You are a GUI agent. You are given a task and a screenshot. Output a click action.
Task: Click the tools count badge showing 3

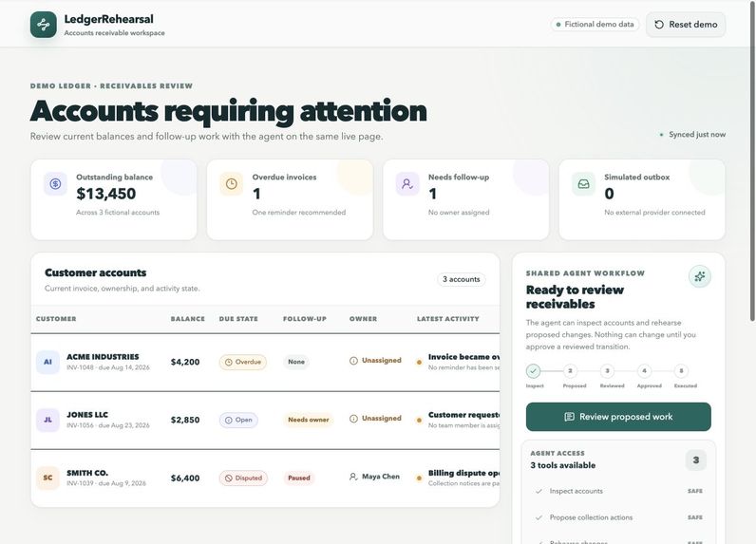point(696,460)
